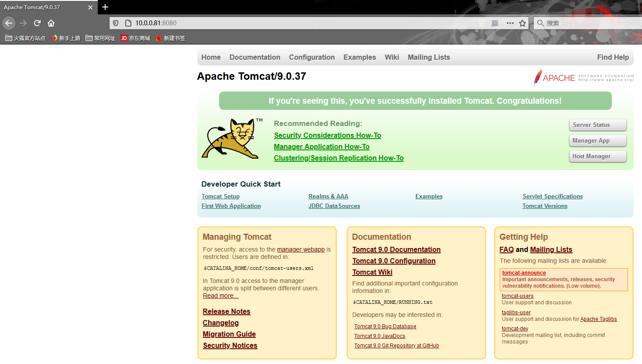
Task: Open Mailing Lists link under Getting Help
Action: (x=551, y=249)
